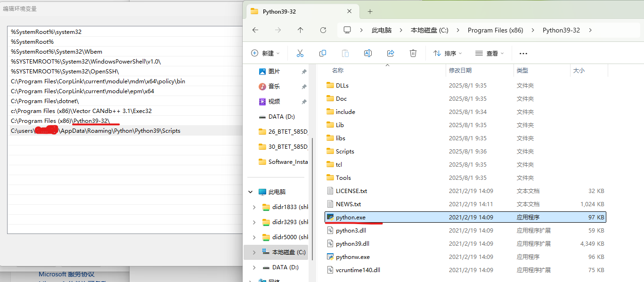Expand 本地磁盘 (C:) in sidebar tree

point(254,252)
